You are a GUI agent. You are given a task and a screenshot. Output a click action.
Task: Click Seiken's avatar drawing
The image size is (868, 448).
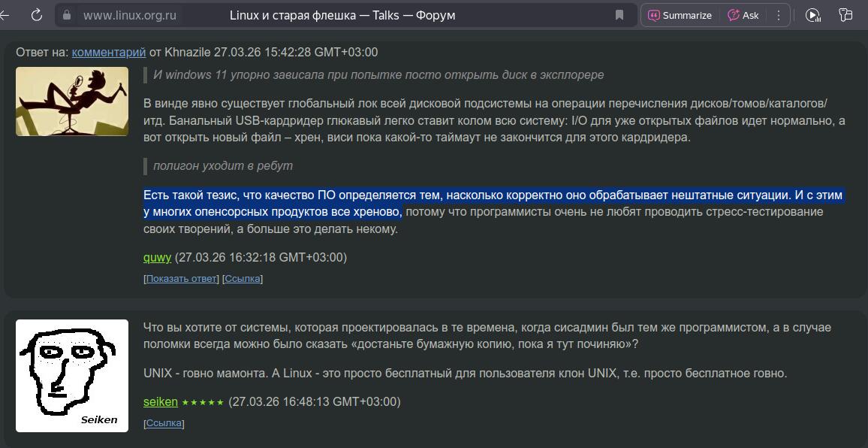(72, 376)
